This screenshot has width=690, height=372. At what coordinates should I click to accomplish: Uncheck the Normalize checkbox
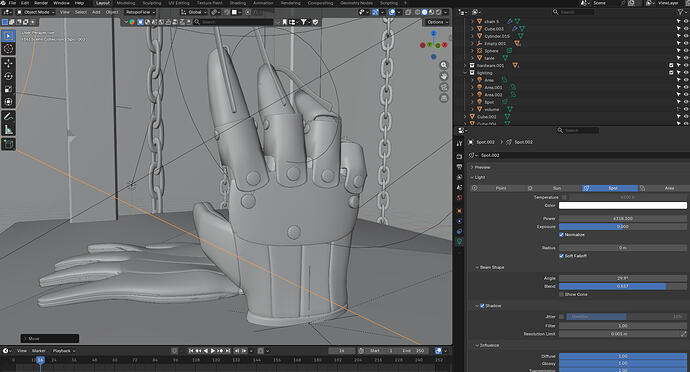tap(562, 235)
